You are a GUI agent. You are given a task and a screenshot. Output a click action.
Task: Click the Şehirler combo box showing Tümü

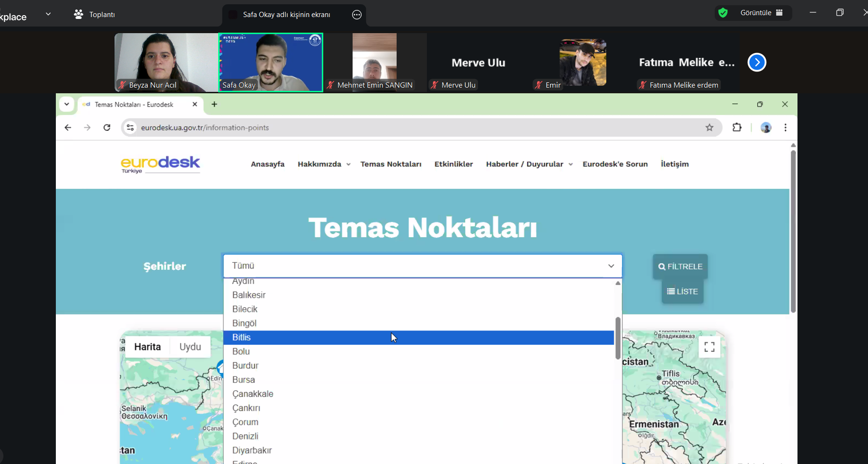point(422,266)
